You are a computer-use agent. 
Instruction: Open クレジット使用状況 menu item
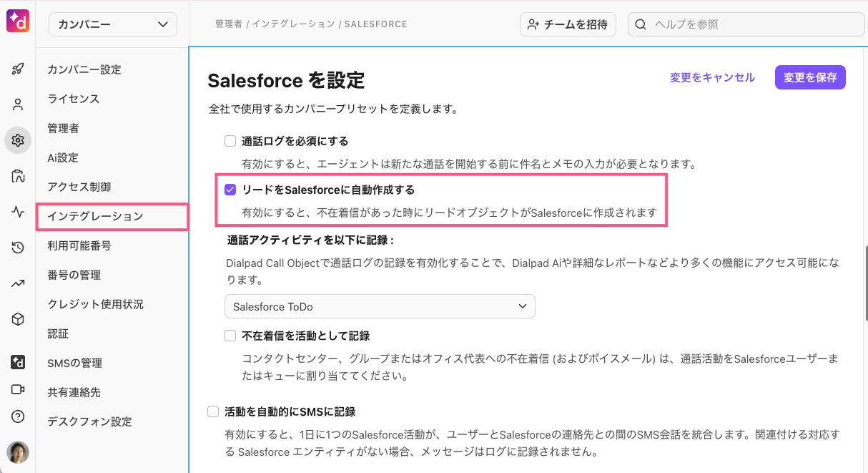96,304
